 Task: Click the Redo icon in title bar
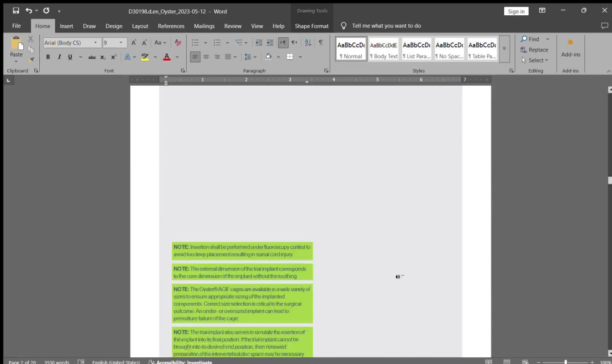[46, 11]
